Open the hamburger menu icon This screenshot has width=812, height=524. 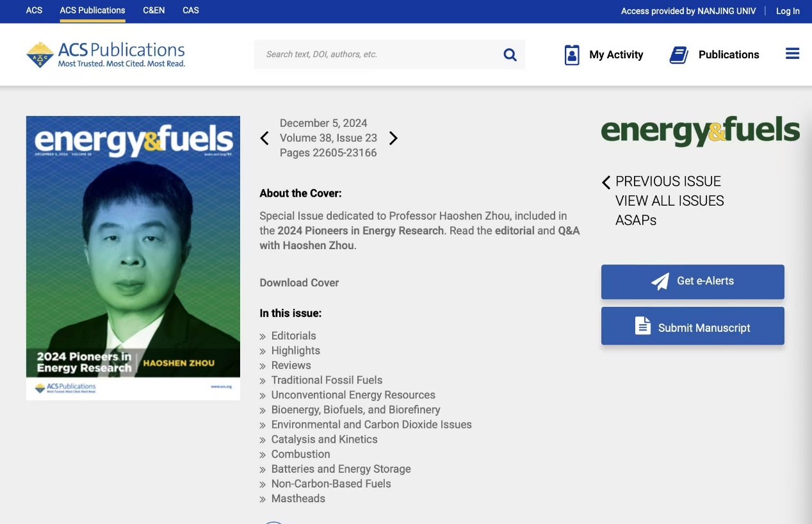tap(792, 54)
